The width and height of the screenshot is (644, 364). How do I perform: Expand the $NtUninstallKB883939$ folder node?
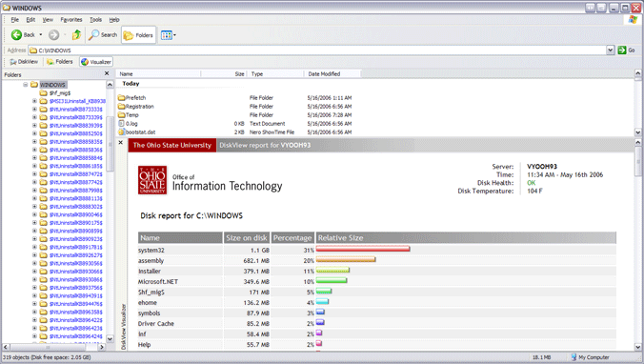pos(34,126)
